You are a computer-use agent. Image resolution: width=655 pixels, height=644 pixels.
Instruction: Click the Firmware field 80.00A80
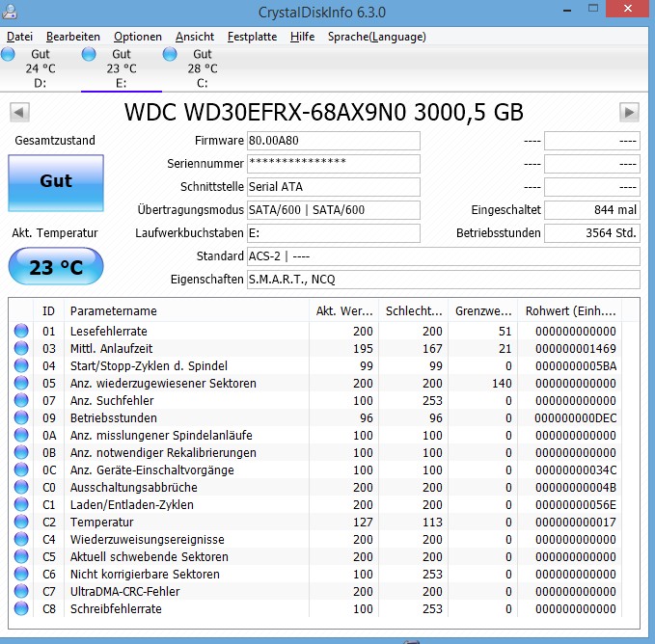tap(334, 141)
